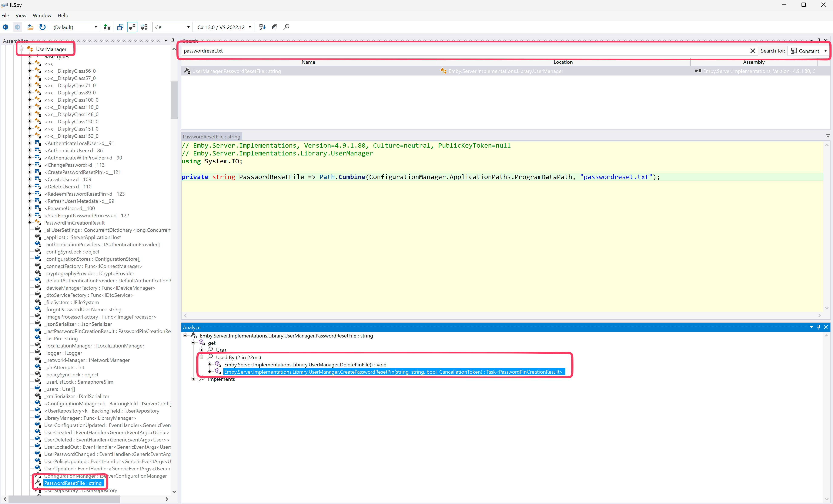Expand the Base Types tree node
The width and height of the screenshot is (833, 504).
click(x=29, y=56)
